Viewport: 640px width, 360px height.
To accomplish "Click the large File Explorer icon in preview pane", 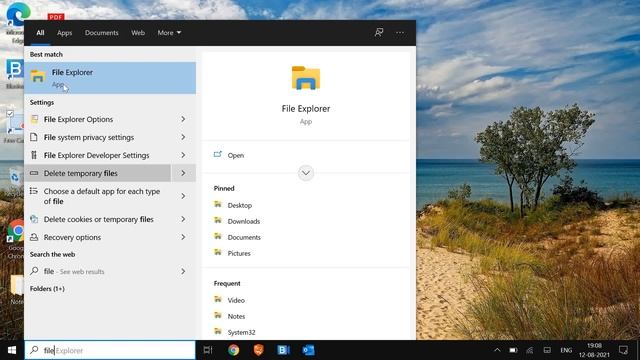I will click(x=306, y=78).
